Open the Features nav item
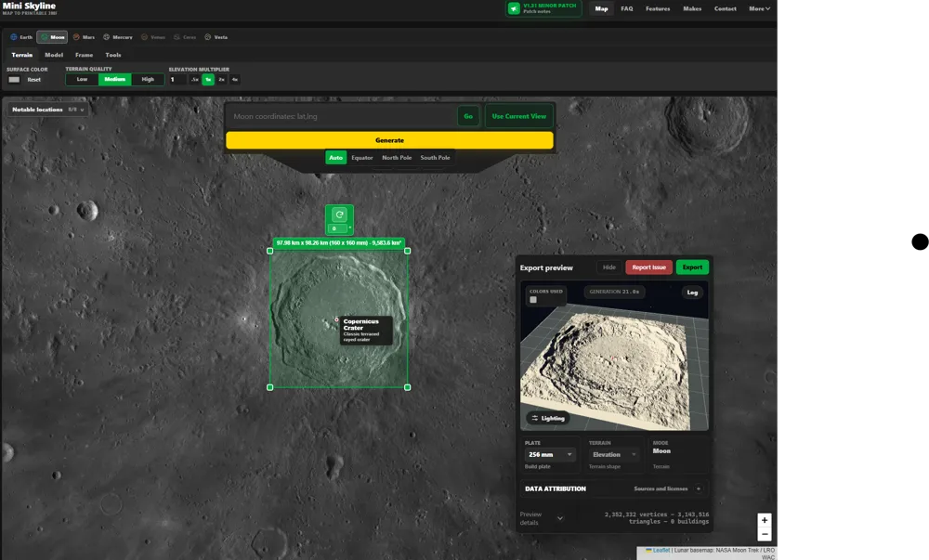The width and height of the screenshot is (929, 560). [x=658, y=9]
